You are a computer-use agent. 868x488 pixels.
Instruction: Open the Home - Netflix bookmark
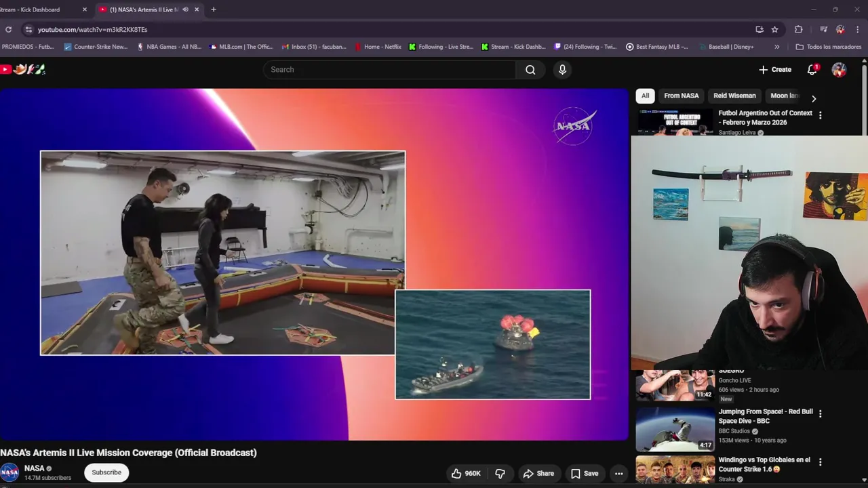click(x=377, y=47)
